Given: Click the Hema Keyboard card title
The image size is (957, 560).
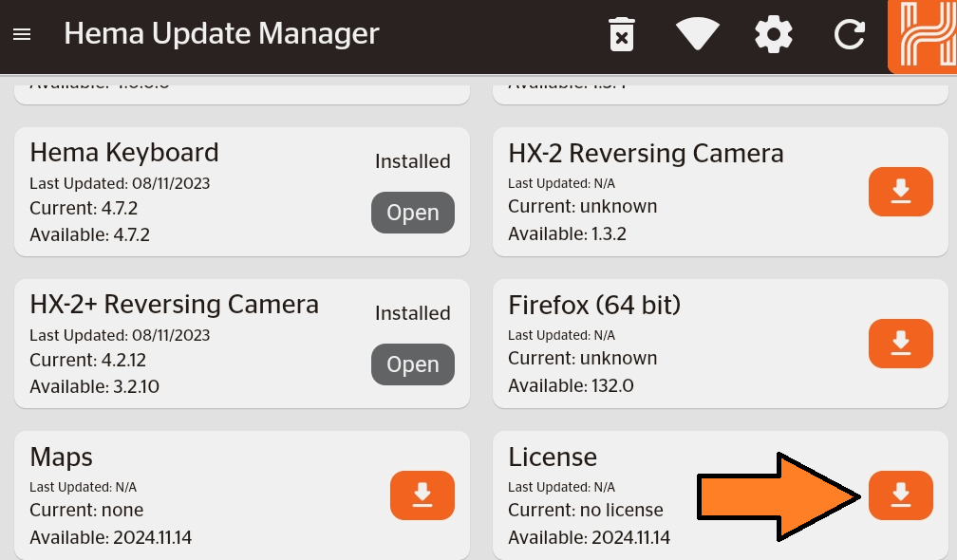Looking at the screenshot, I should pyautogui.click(x=124, y=153).
